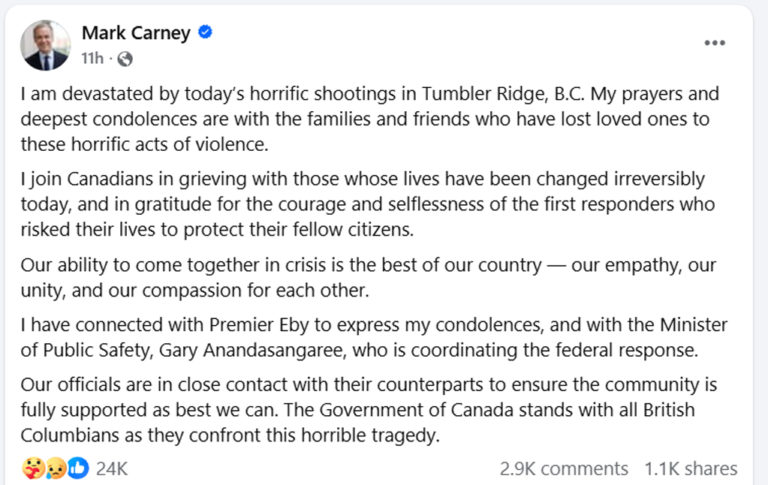View the 24K reactions count
The width and height of the screenshot is (768, 485).
111,467
